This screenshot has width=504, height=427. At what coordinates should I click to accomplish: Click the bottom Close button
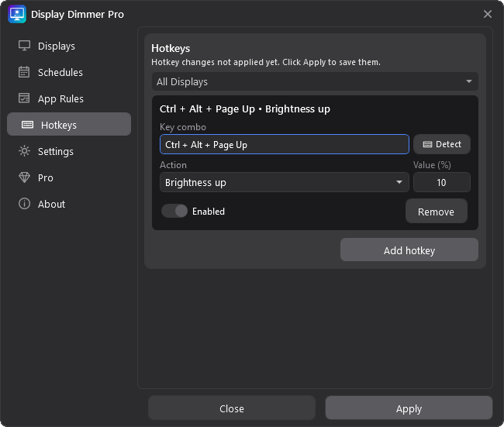pos(232,408)
